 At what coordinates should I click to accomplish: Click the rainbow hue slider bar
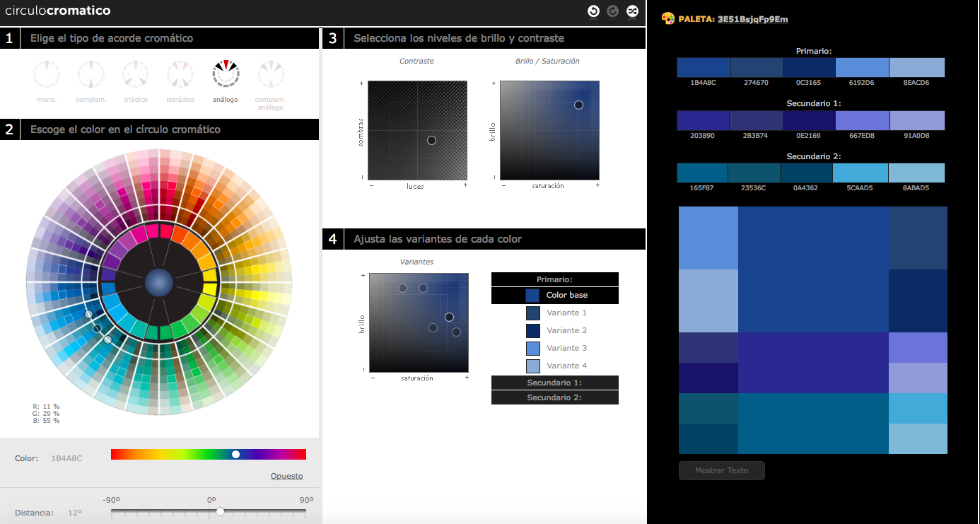(209, 454)
